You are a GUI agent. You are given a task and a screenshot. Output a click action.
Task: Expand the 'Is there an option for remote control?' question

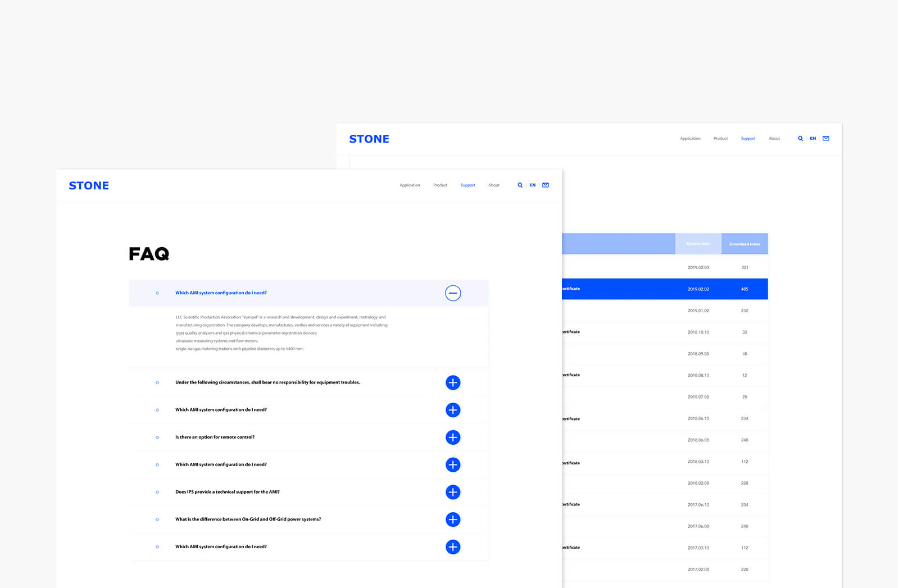pyautogui.click(x=453, y=437)
